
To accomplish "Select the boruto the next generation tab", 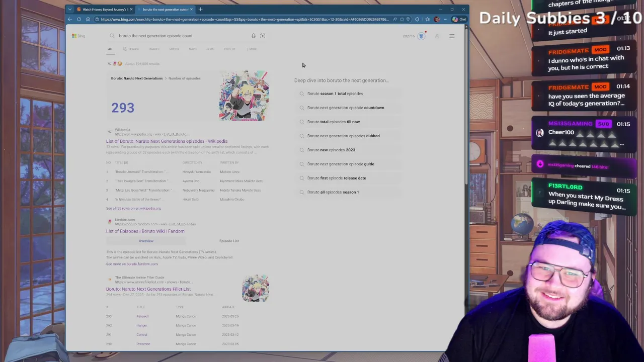I will pos(165,9).
